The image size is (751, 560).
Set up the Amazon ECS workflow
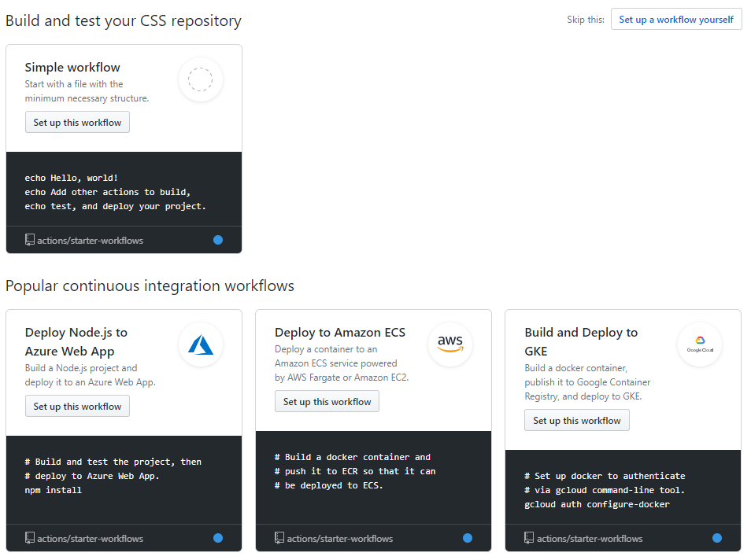coord(327,402)
